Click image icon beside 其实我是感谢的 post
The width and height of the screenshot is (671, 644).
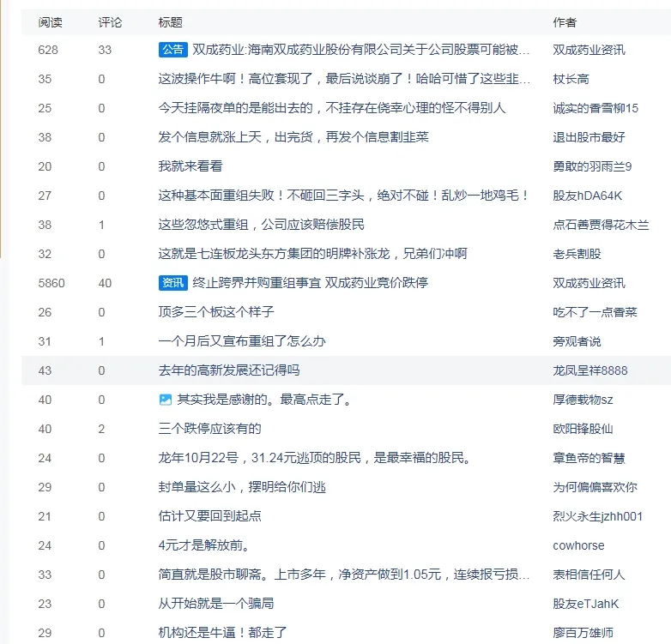[x=166, y=400]
